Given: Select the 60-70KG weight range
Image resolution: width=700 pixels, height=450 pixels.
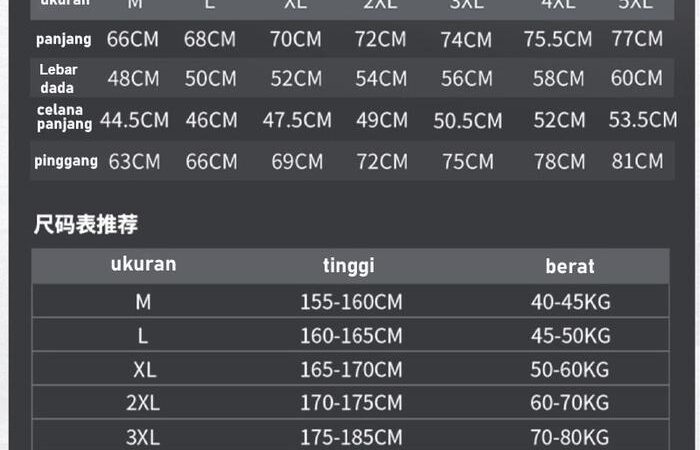Looking at the screenshot, I should (570, 403).
